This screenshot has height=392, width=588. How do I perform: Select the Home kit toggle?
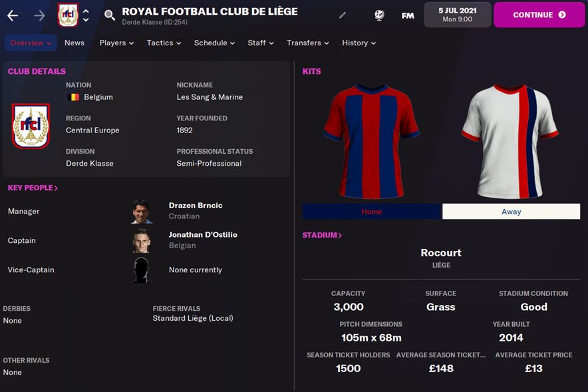pos(371,212)
